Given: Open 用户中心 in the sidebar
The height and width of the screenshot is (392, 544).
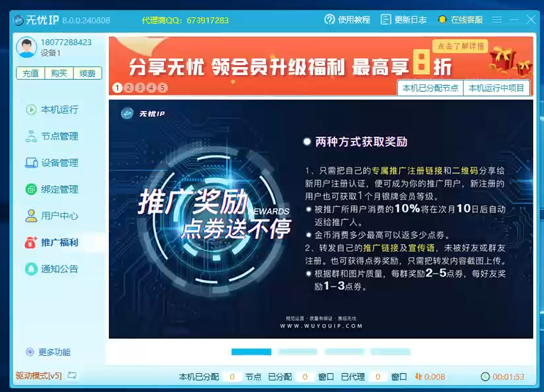Looking at the screenshot, I should (x=52, y=216).
